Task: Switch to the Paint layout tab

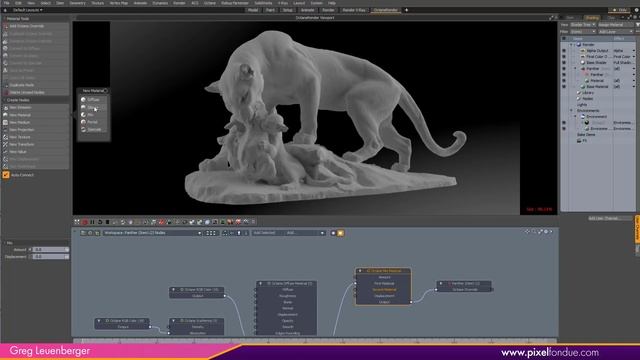Action: 270,10
